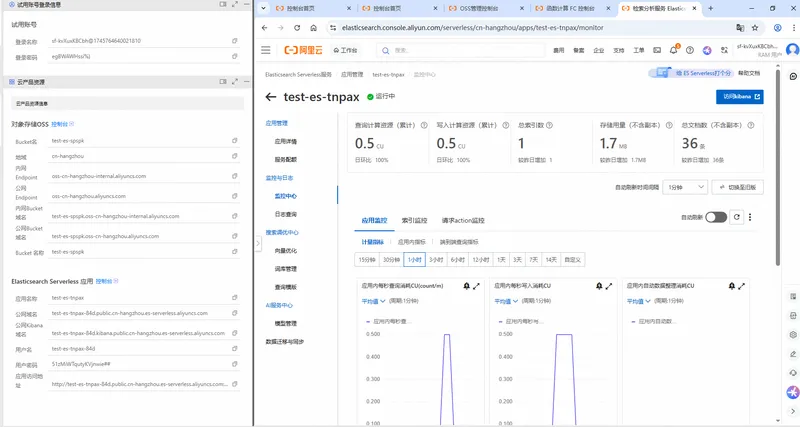Copy the Elasticsearch user password value
Viewport: 800px width, 427px height.
[235, 364]
